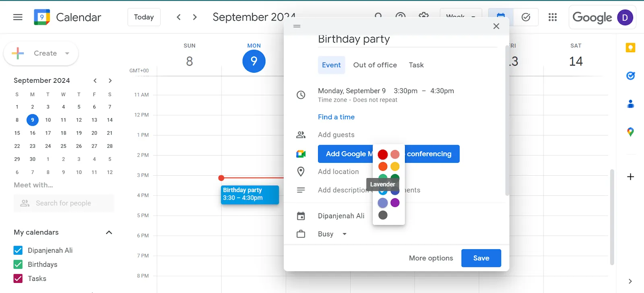Screen dimensions: 644x293
Task: Open the Google apps grid
Action: pos(553,17)
